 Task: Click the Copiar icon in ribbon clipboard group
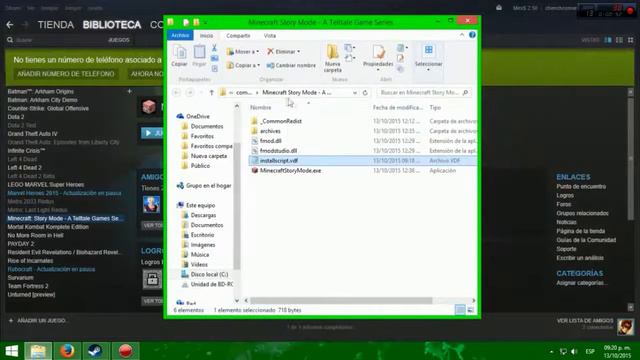click(179, 56)
